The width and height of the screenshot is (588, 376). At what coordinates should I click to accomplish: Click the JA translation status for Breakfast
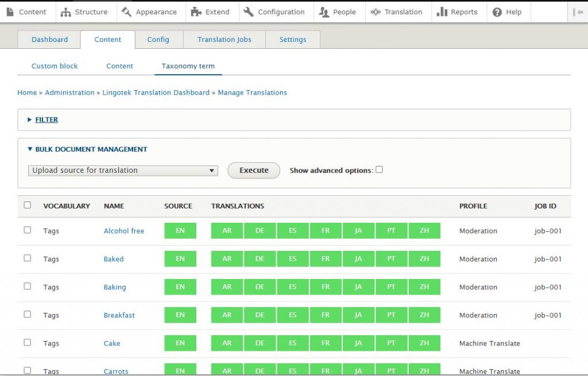pos(358,315)
